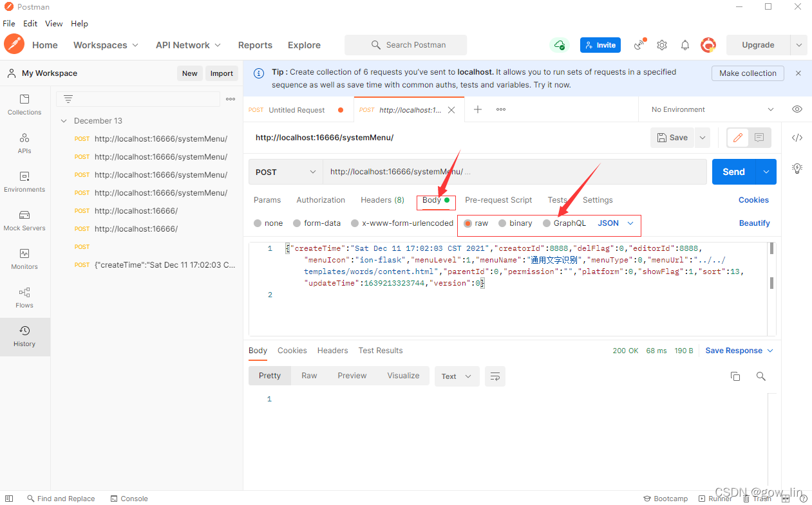Open History in the sidebar
812x505 pixels.
[x=24, y=336]
